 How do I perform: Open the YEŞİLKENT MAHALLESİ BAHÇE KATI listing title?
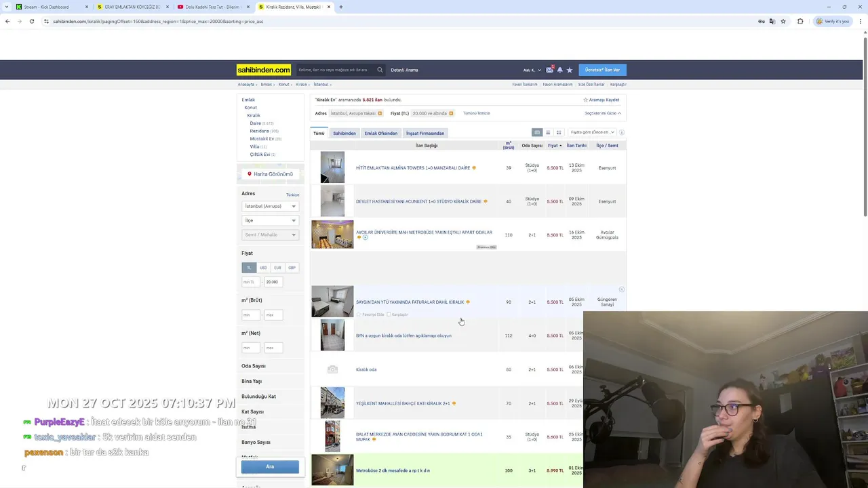tap(403, 403)
